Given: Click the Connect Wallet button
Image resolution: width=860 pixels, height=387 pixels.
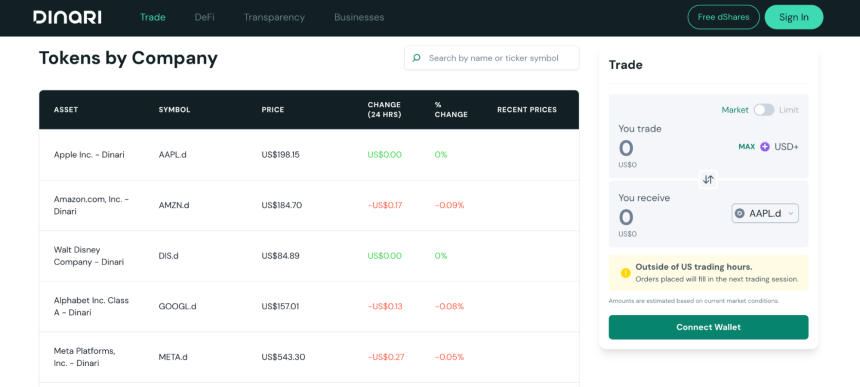Looking at the screenshot, I should pyautogui.click(x=708, y=327).
